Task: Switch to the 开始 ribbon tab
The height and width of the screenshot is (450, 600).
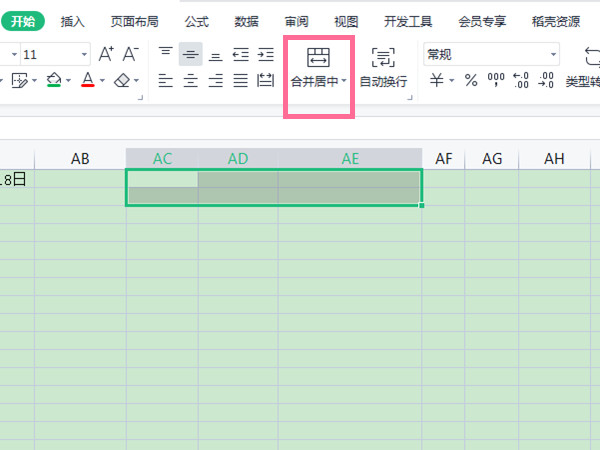Action: click(x=23, y=21)
